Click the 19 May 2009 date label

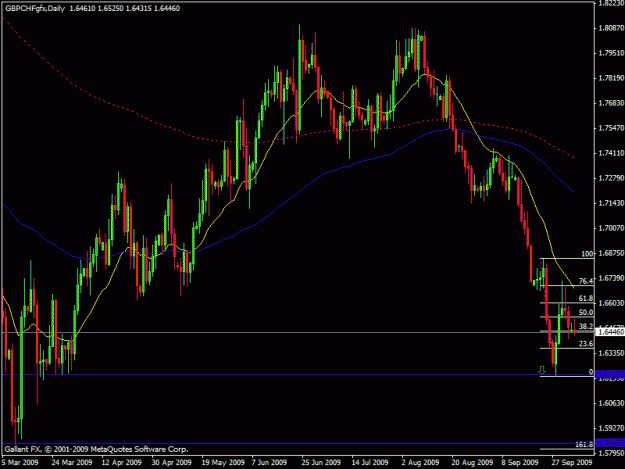(x=223, y=462)
